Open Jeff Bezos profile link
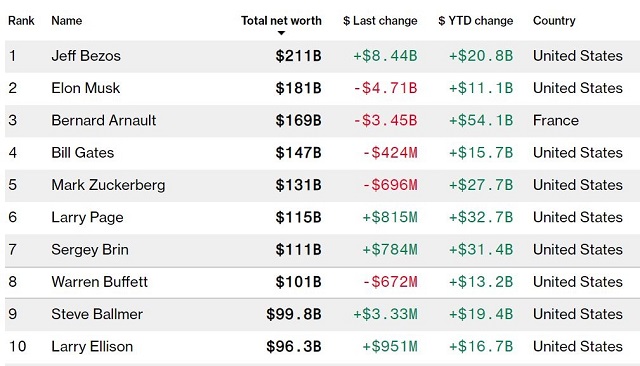The width and height of the screenshot is (640, 366). [x=86, y=56]
